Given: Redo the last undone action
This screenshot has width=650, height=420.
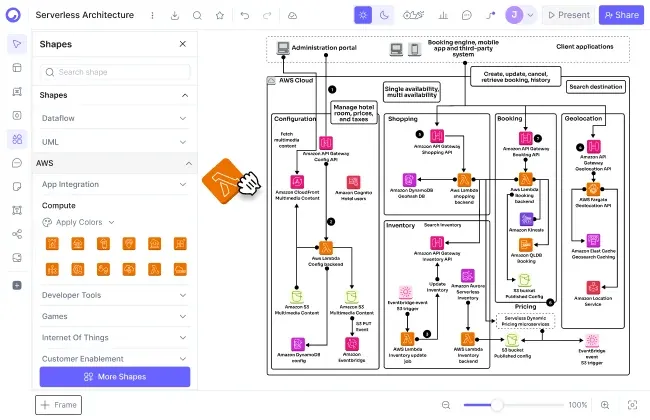Looking at the screenshot, I should (267, 15).
